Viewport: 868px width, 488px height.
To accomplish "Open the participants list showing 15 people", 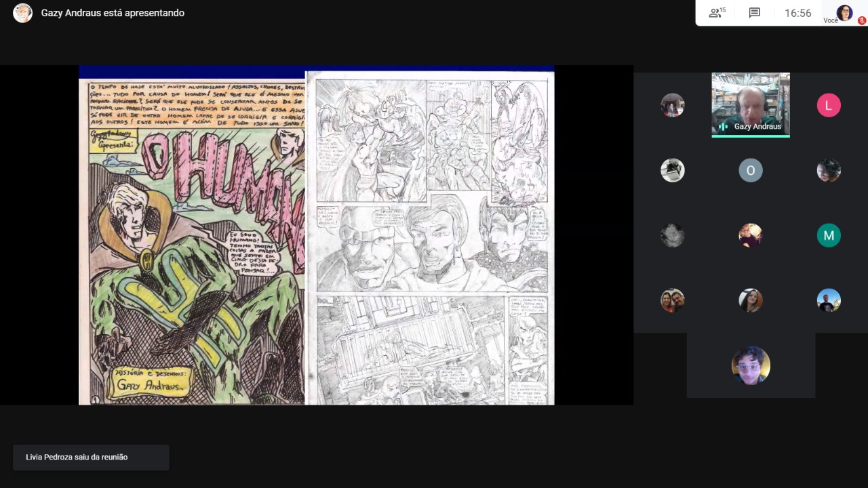I will [x=717, y=13].
